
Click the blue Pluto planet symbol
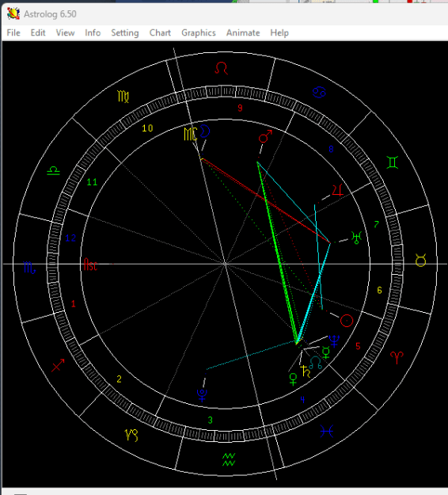(x=202, y=395)
